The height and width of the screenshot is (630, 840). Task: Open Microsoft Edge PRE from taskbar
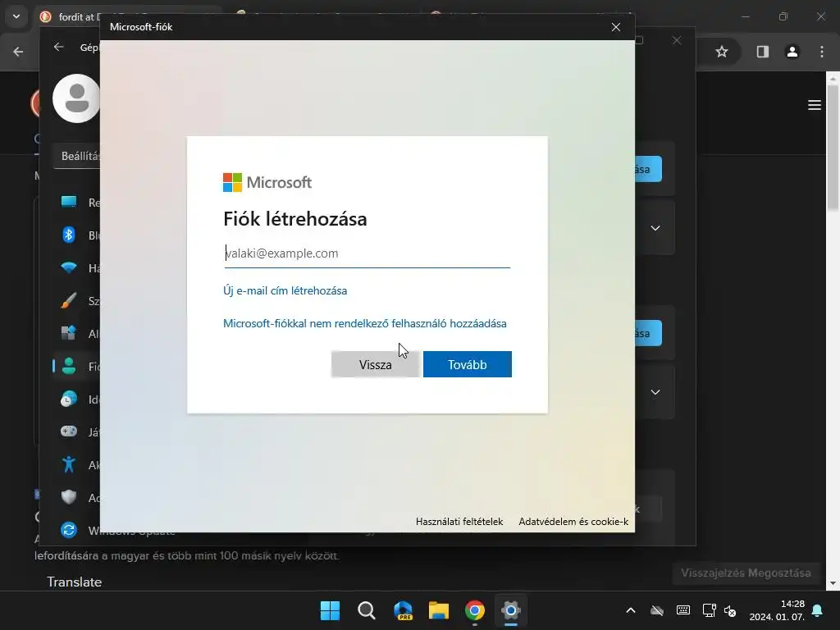coord(403,610)
